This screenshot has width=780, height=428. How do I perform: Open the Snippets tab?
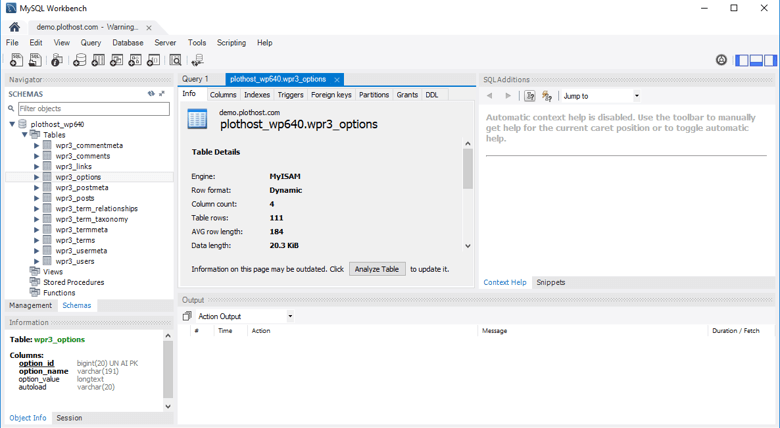pyautogui.click(x=551, y=282)
